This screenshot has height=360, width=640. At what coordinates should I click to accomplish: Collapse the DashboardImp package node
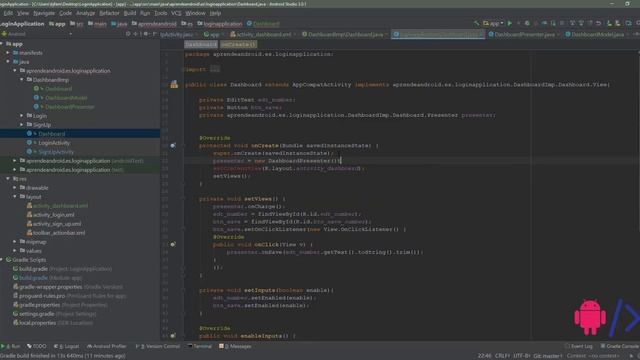coord(22,80)
